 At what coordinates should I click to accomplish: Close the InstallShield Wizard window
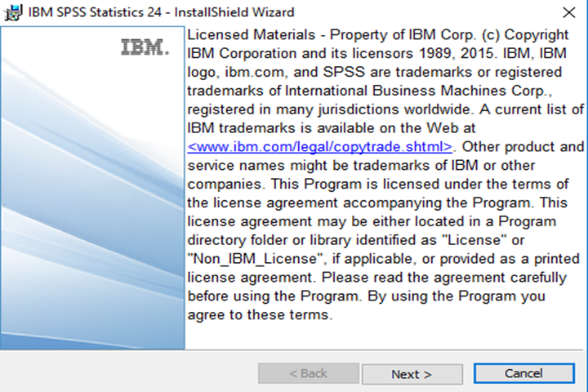[x=569, y=12]
